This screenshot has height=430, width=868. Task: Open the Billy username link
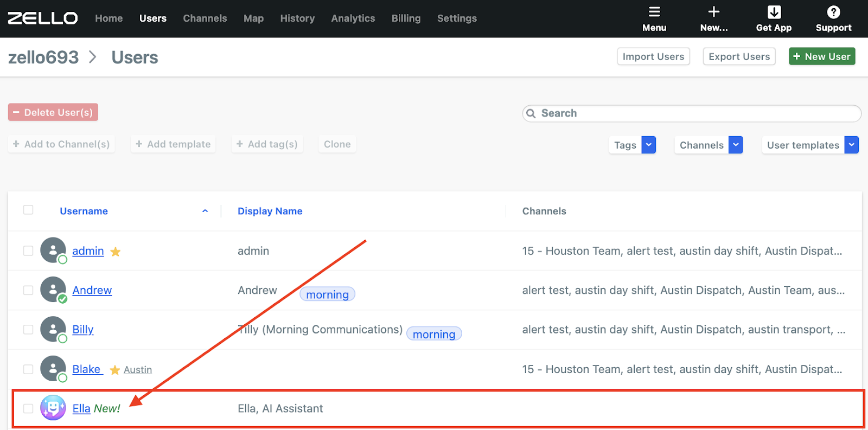point(83,330)
